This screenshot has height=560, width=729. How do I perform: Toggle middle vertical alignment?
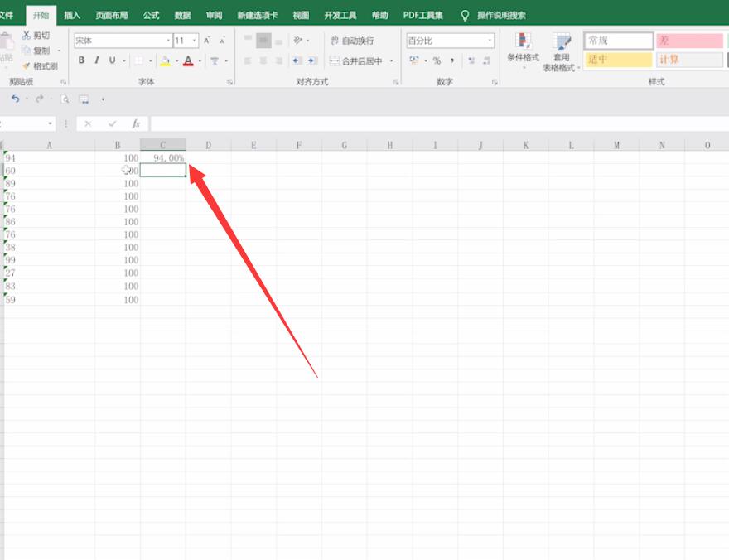263,41
